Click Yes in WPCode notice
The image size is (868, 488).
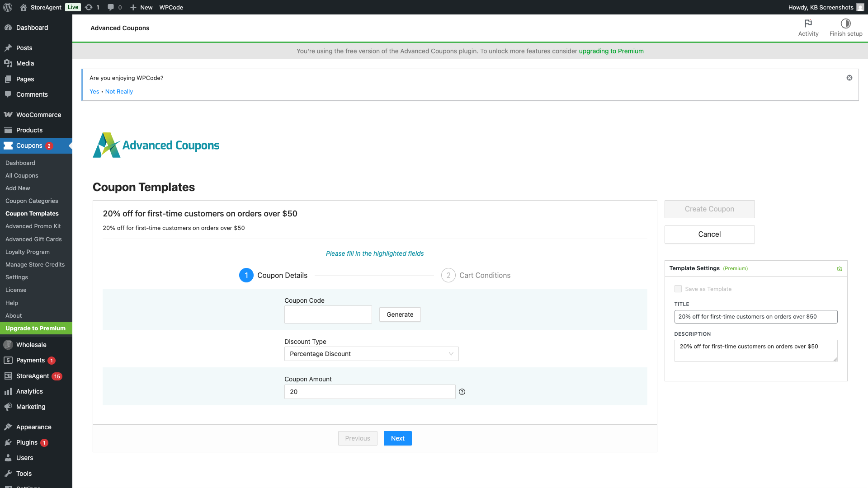(94, 91)
